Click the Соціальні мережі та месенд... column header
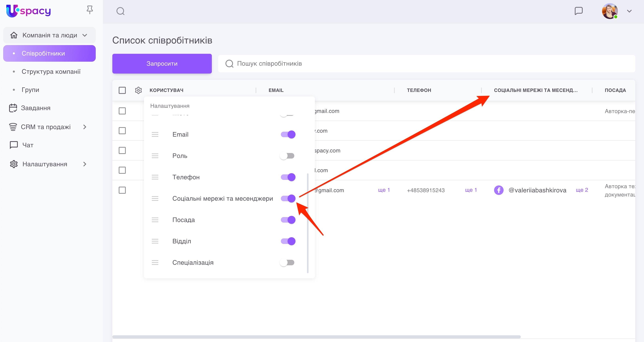Screen dimensions: 644x342 point(536,90)
